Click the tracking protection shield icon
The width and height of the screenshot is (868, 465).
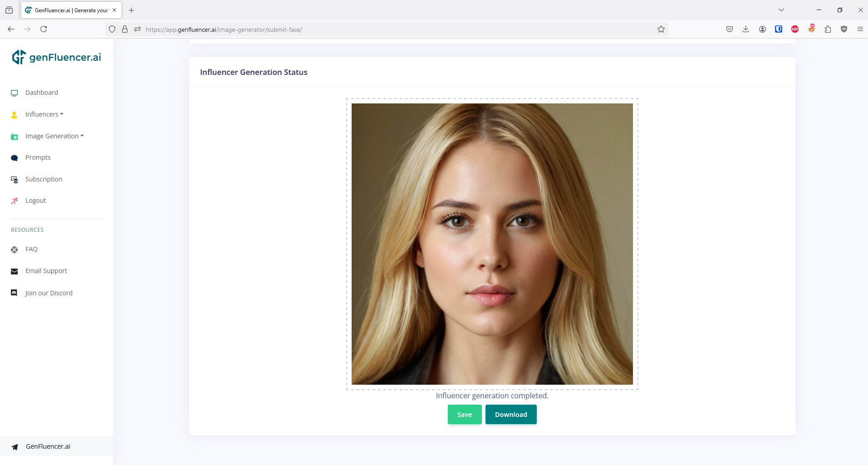click(x=112, y=29)
